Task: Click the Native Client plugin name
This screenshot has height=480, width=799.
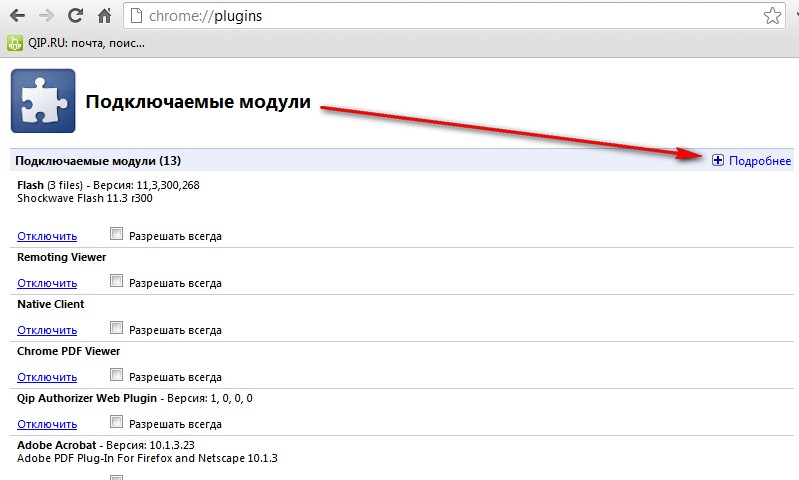Action: [x=50, y=304]
